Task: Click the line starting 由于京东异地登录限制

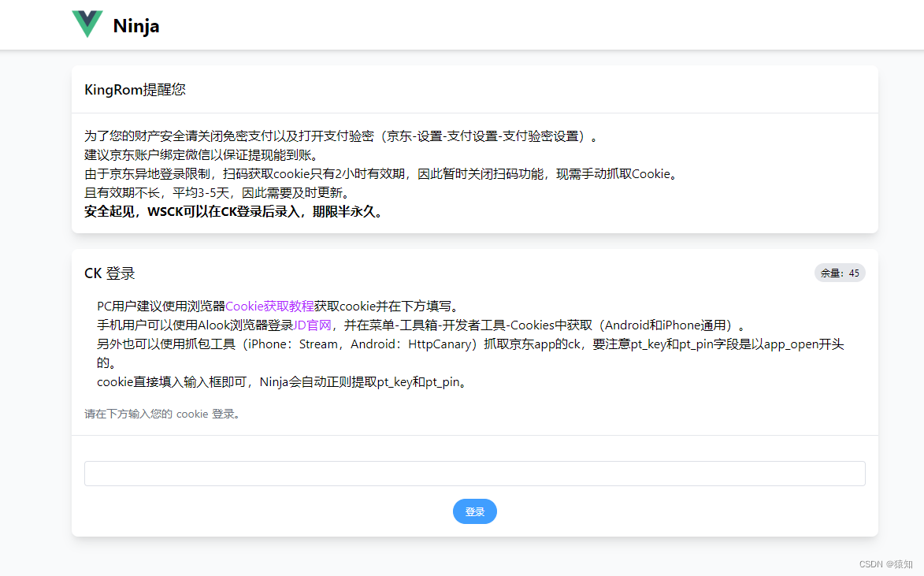Action: point(383,174)
